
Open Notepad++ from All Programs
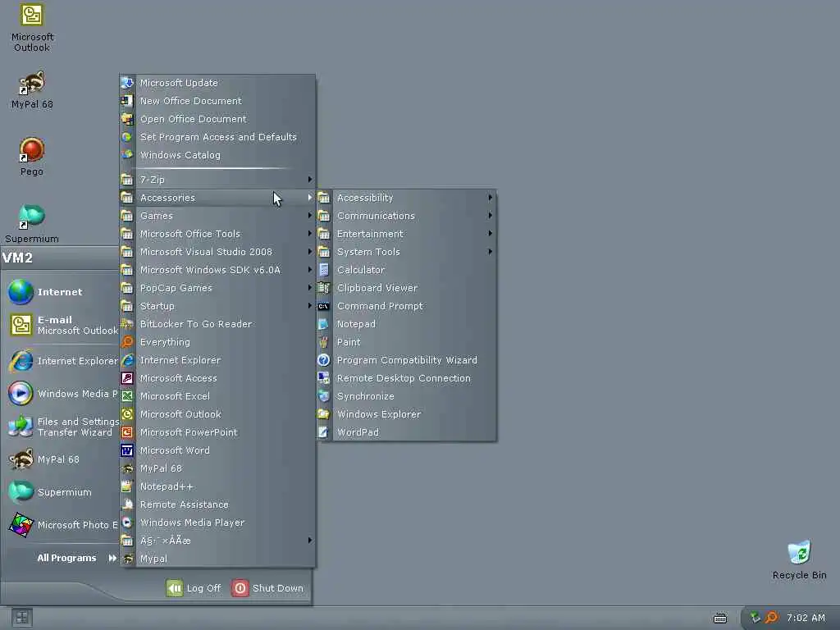tap(217, 486)
